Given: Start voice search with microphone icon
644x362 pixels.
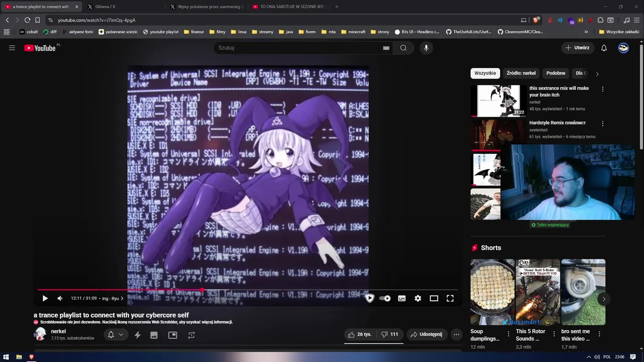Looking at the screenshot, I should (x=426, y=48).
